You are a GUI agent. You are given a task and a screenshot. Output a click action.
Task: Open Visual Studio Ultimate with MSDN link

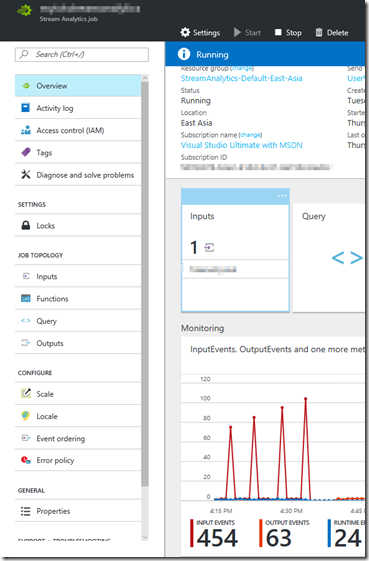pyautogui.click(x=242, y=145)
